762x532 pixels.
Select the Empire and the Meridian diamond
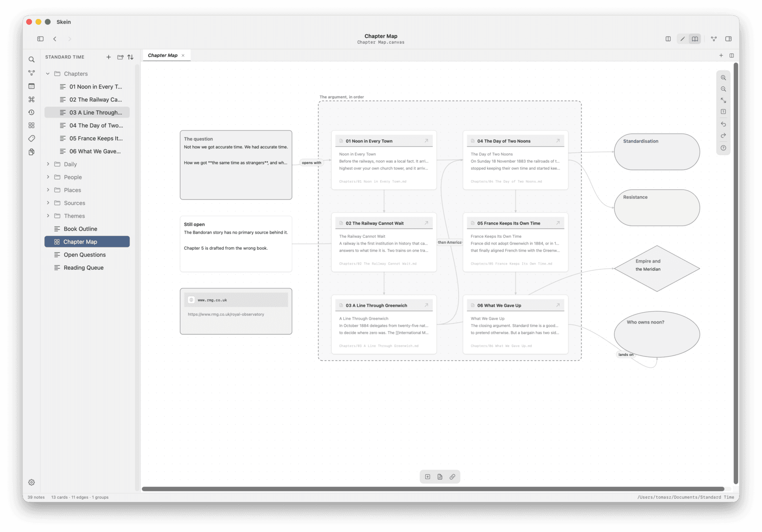[x=657, y=268]
